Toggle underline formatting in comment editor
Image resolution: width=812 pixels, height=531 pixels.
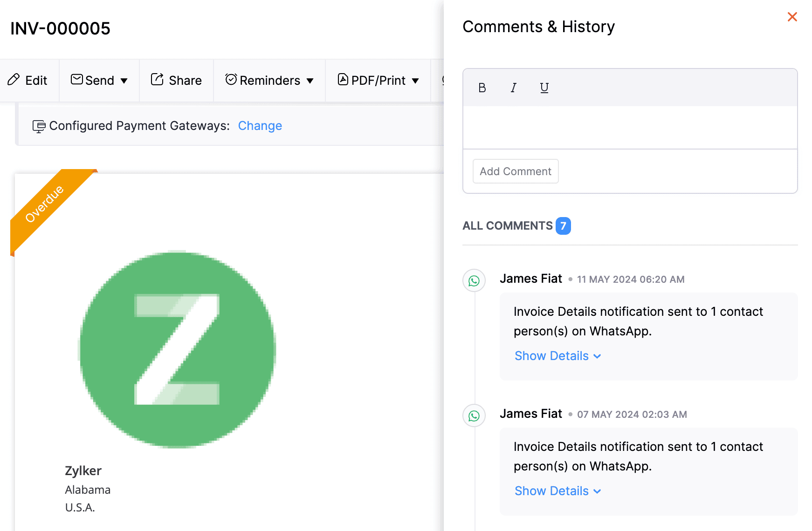pos(544,88)
